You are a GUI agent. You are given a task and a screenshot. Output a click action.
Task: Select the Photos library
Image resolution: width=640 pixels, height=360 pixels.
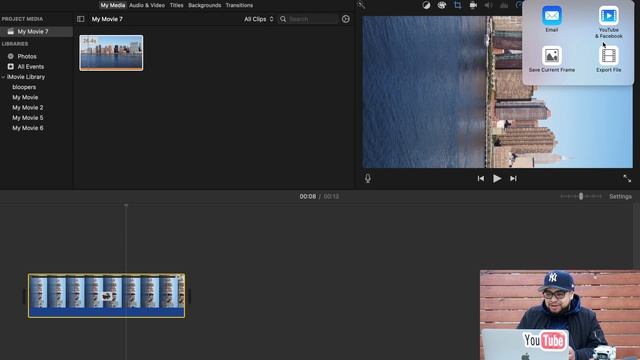[x=27, y=56]
